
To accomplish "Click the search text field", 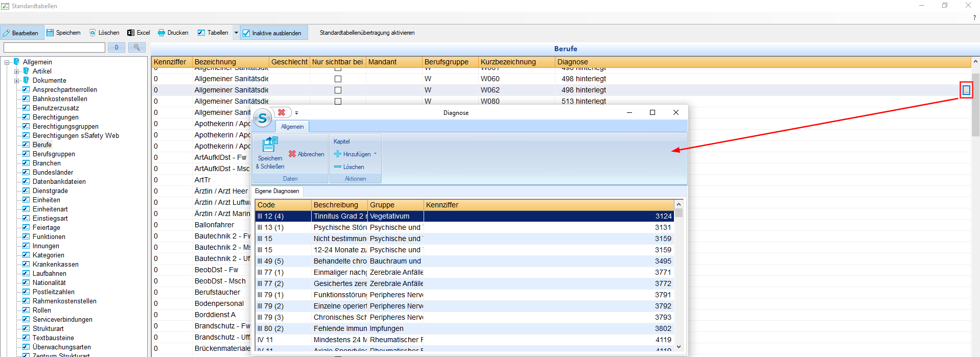I will click(54, 47).
